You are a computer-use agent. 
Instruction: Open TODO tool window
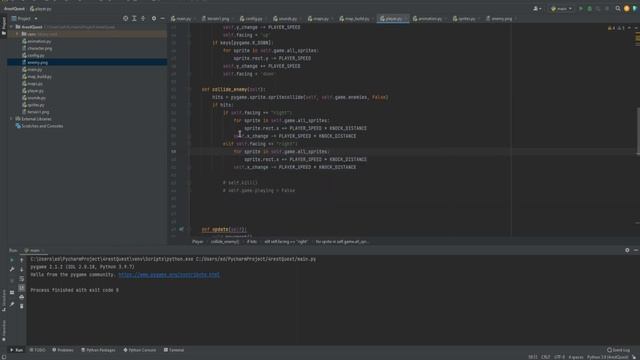pos(38,350)
